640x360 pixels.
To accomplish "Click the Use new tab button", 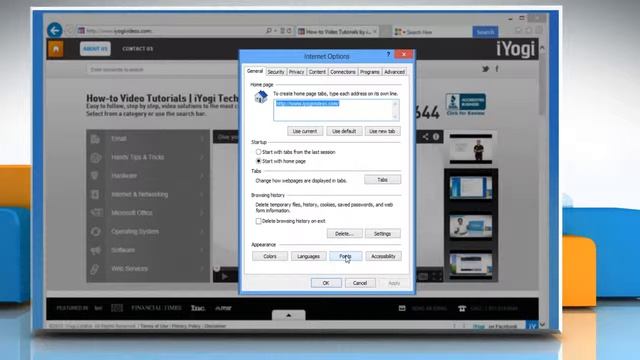I will pos(382,131).
